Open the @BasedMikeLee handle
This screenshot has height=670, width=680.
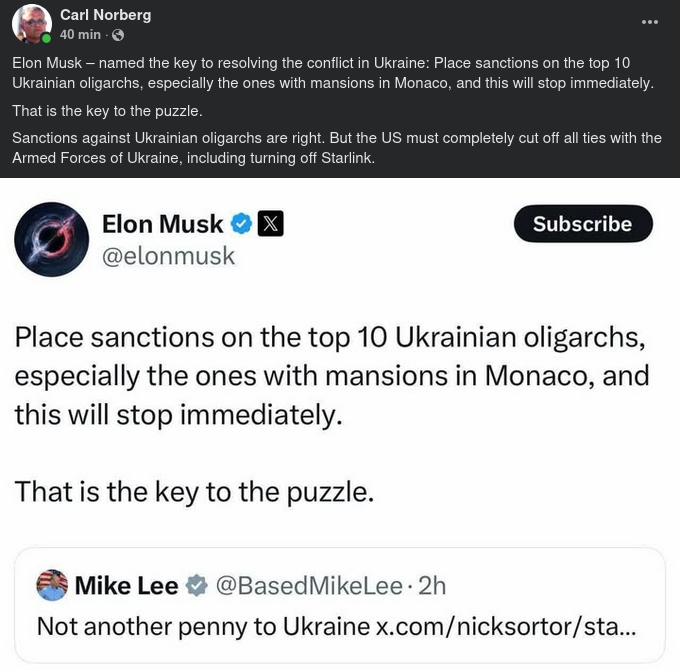click(x=309, y=586)
